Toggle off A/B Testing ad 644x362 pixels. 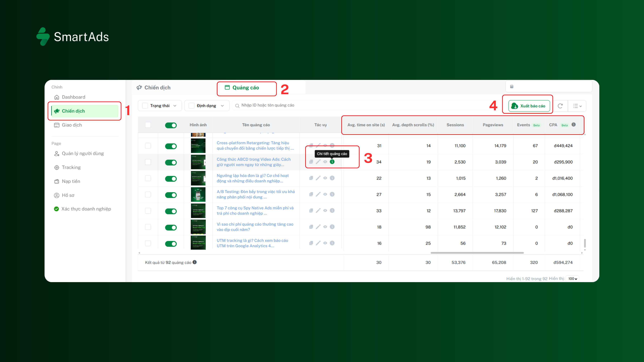point(171,195)
